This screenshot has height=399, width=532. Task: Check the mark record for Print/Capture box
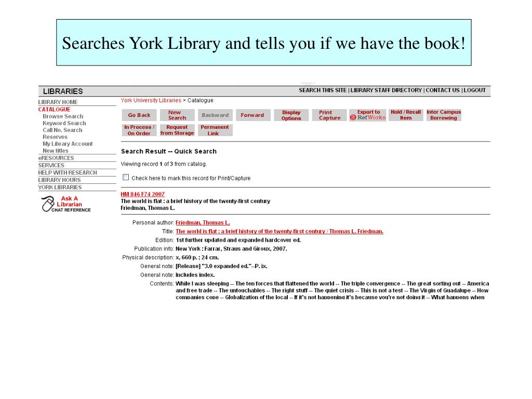(x=126, y=178)
